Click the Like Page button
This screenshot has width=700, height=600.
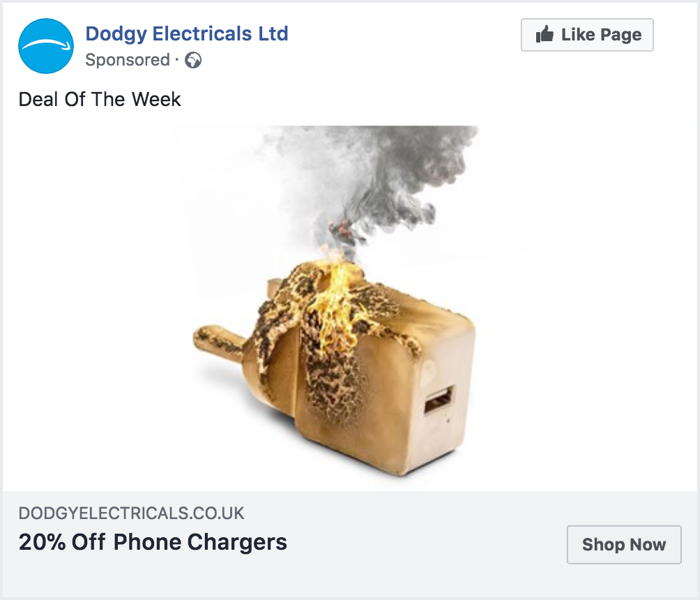(x=587, y=35)
